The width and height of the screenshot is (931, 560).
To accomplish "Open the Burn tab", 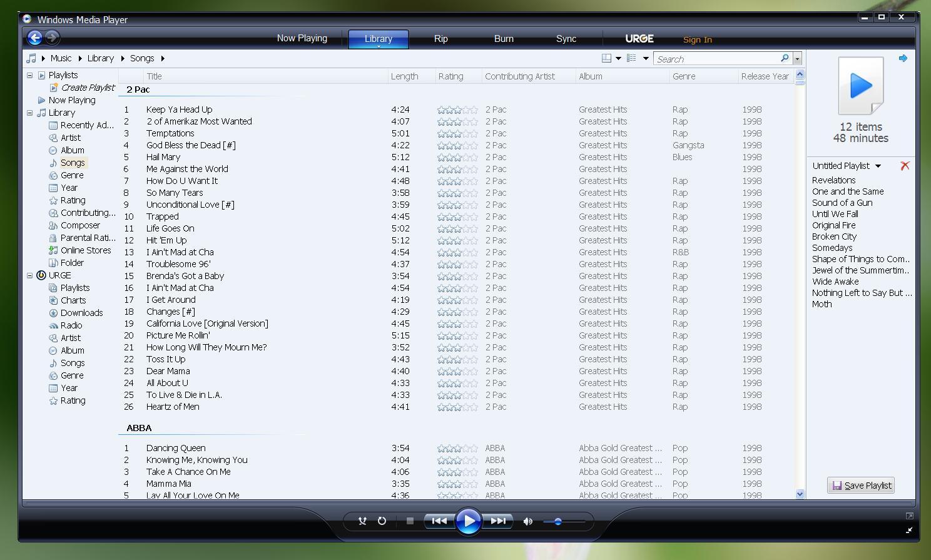I will click(504, 38).
